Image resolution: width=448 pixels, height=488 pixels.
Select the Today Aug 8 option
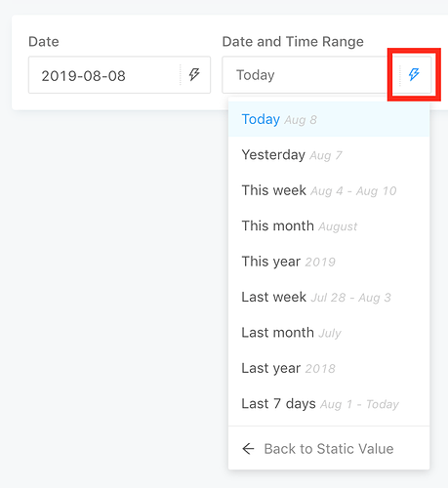coord(329,119)
